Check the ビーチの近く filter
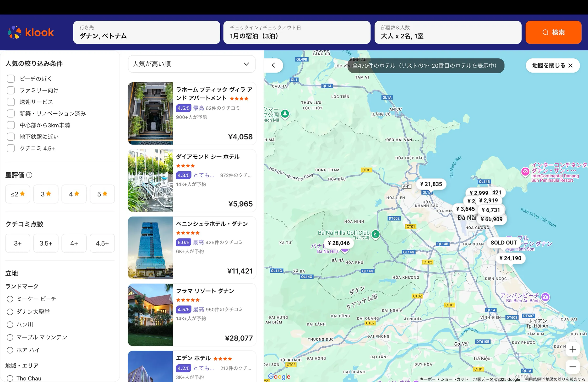Image resolution: width=588 pixels, height=382 pixels. (x=11, y=79)
